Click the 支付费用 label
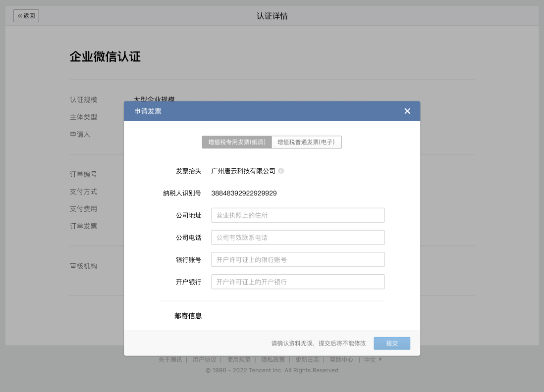This screenshot has width=544, height=392. point(83,209)
